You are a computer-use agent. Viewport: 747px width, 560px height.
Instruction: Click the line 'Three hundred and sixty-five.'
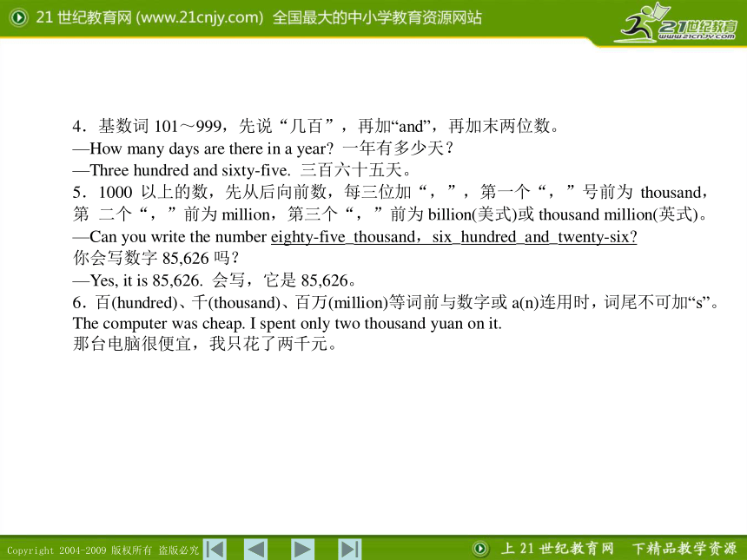pyautogui.click(x=189, y=170)
